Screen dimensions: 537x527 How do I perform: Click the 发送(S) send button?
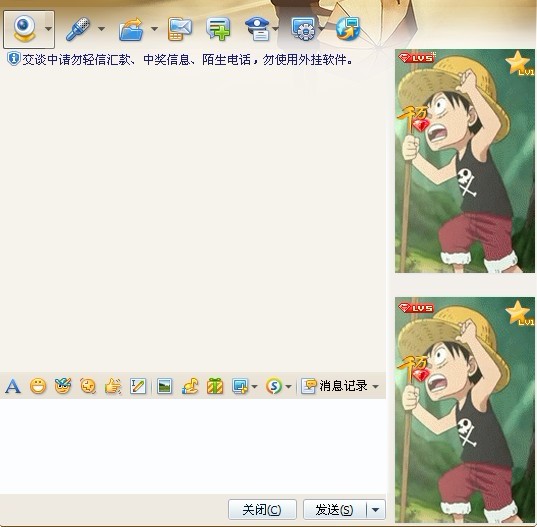click(335, 510)
